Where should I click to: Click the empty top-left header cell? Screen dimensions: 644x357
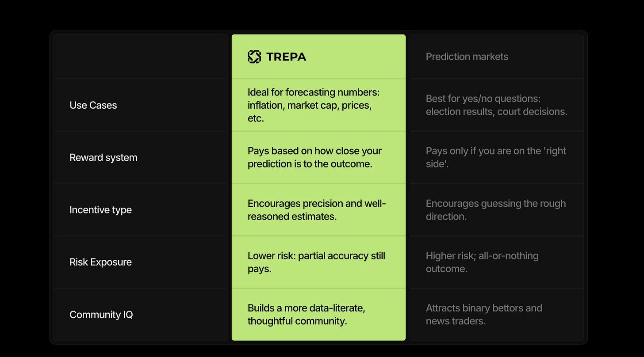[x=140, y=57]
